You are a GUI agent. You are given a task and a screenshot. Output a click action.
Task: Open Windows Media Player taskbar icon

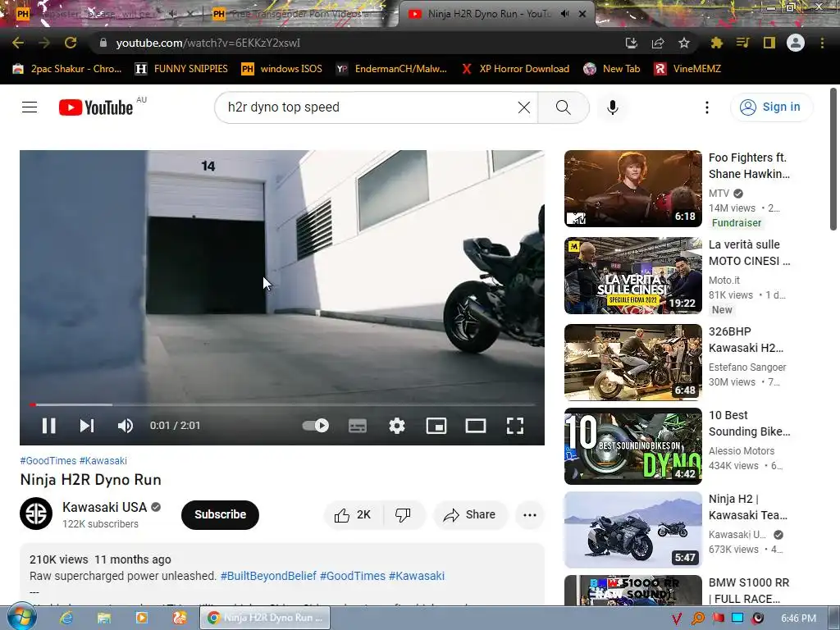tap(141, 618)
